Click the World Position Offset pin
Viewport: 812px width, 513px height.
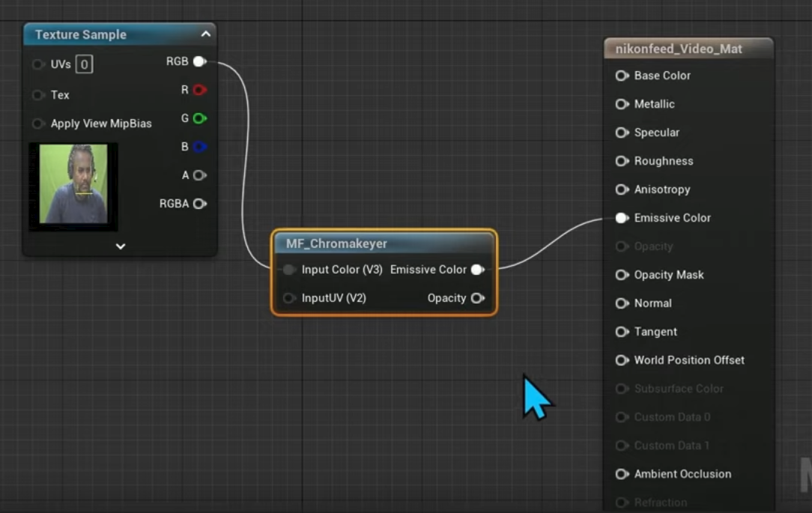pyautogui.click(x=622, y=360)
